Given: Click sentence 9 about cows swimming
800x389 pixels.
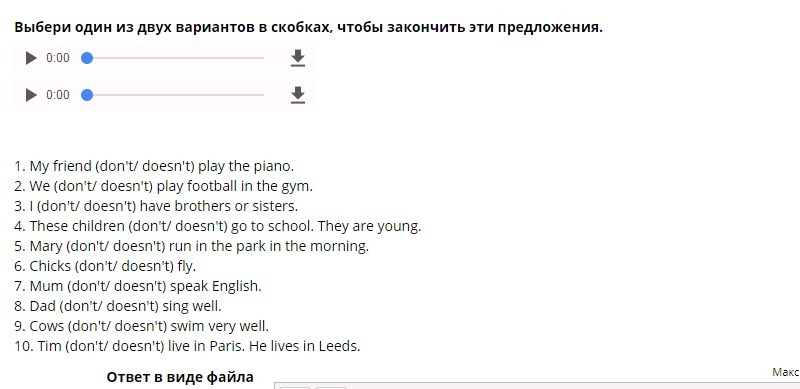Looking at the screenshot, I should pyautogui.click(x=141, y=326).
